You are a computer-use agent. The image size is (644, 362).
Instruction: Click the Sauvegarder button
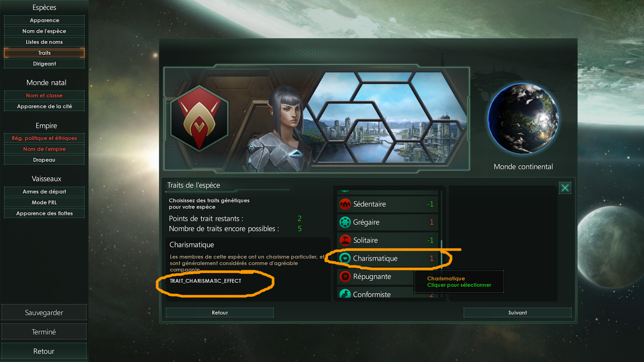pos(44,313)
